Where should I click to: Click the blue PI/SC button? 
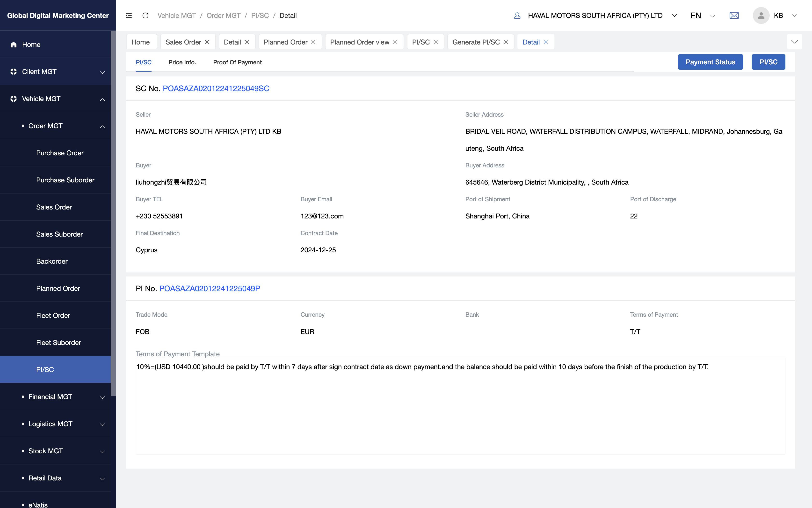coord(768,62)
